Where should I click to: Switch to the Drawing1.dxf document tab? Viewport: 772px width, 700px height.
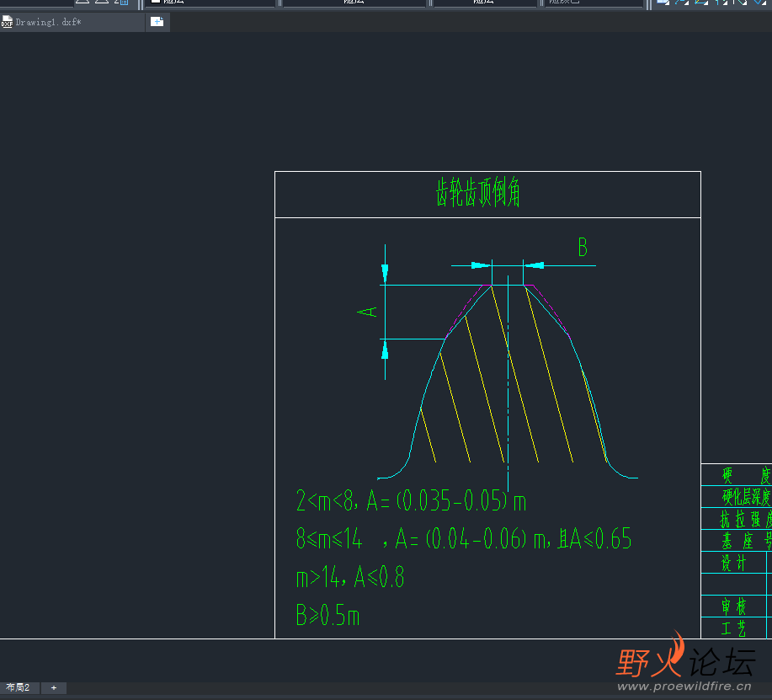coord(49,23)
